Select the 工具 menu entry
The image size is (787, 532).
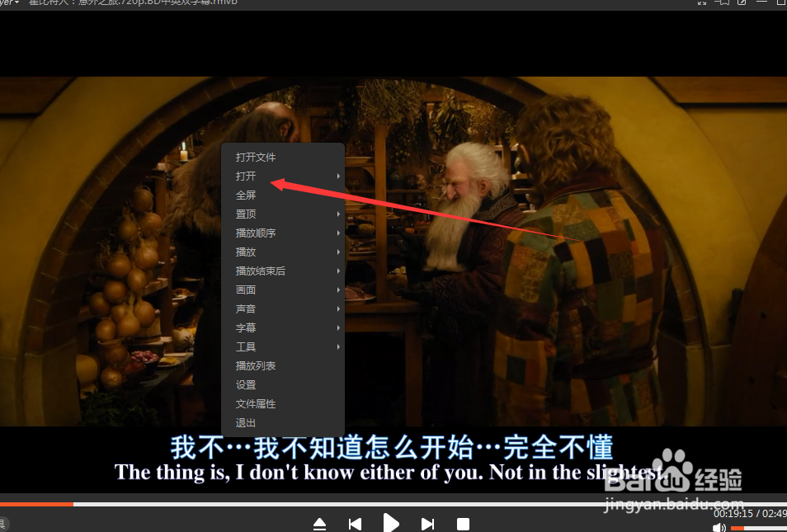tap(283, 346)
